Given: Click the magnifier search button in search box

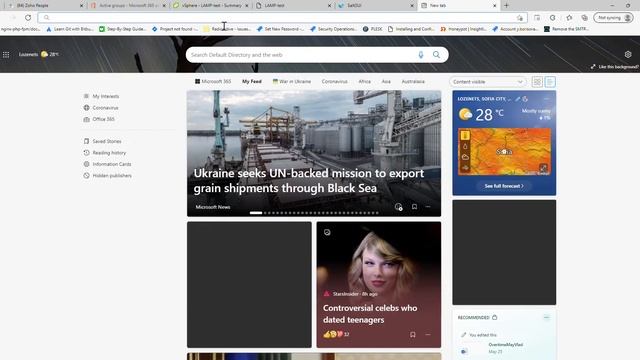Looking at the screenshot, I should (436, 55).
